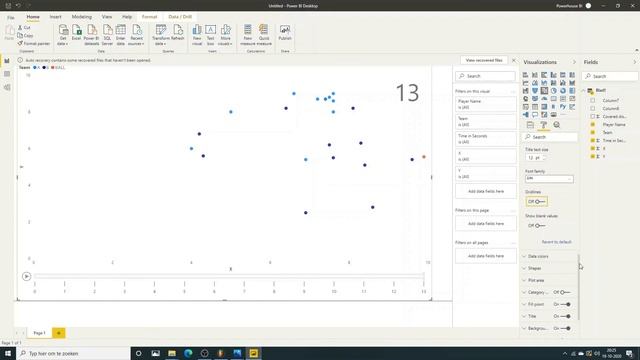Switch to the Insert ribbon tab
This screenshot has width=640, height=360.
point(56,17)
